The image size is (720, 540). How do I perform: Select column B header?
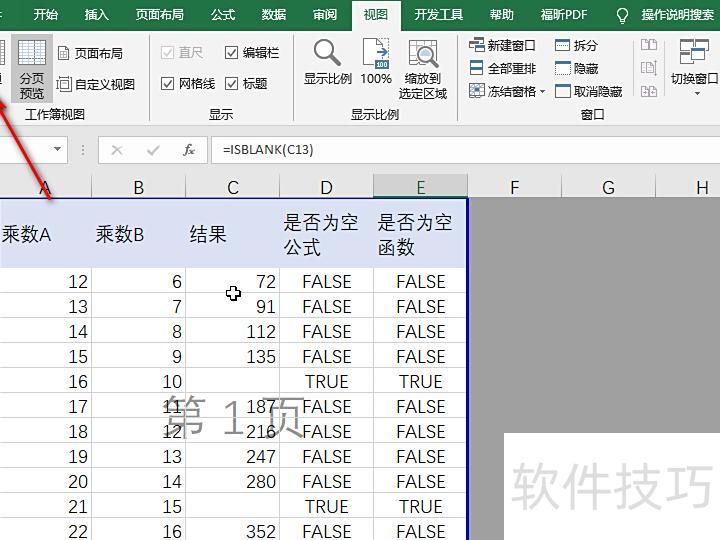(x=139, y=187)
